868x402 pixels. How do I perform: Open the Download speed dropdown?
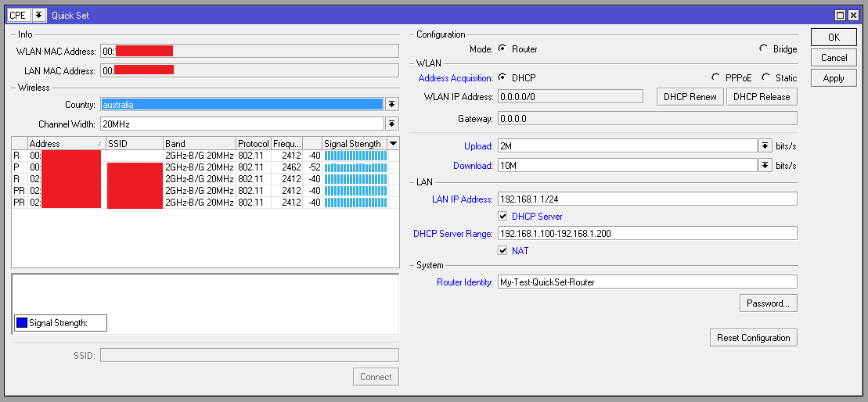pyautogui.click(x=765, y=165)
